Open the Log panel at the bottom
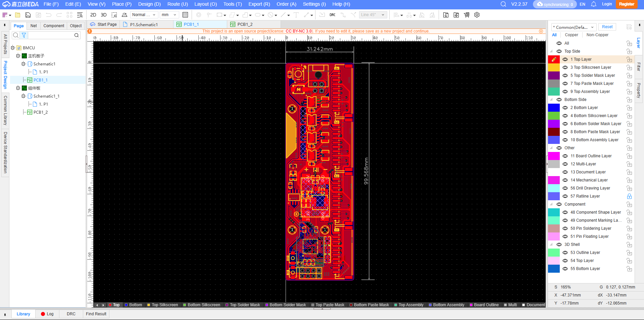This screenshot has width=644, height=320. tap(47, 314)
